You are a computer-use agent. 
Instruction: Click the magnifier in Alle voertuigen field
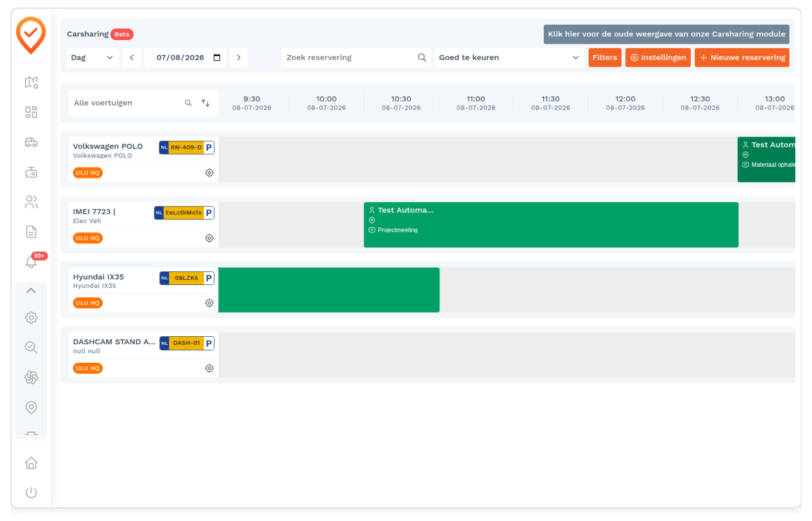pos(188,103)
